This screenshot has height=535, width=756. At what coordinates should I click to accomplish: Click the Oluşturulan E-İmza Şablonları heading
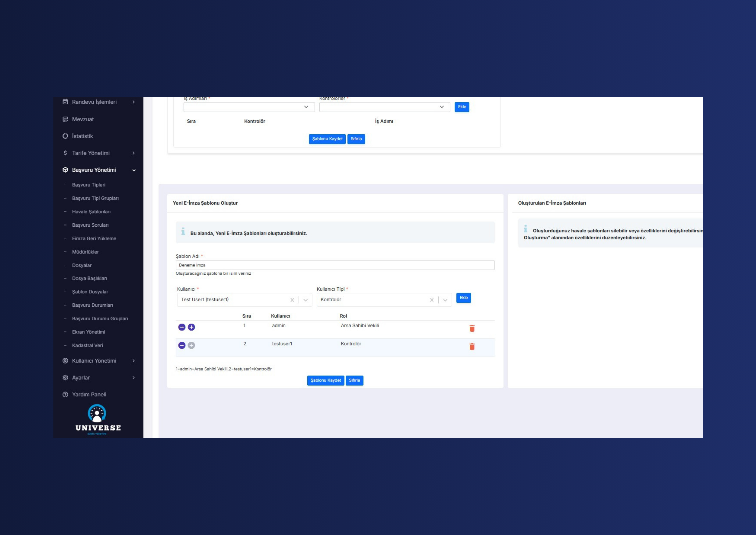[x=552, y=203]
